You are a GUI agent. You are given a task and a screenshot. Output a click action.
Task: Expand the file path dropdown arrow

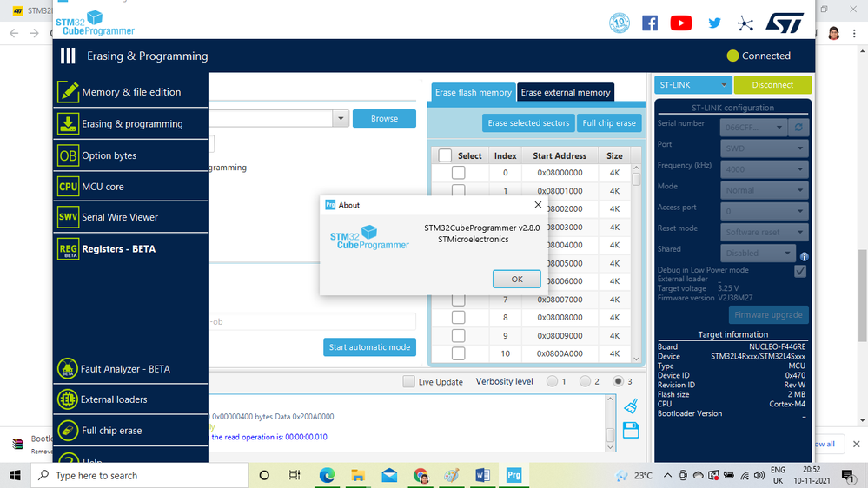[341, 118]
